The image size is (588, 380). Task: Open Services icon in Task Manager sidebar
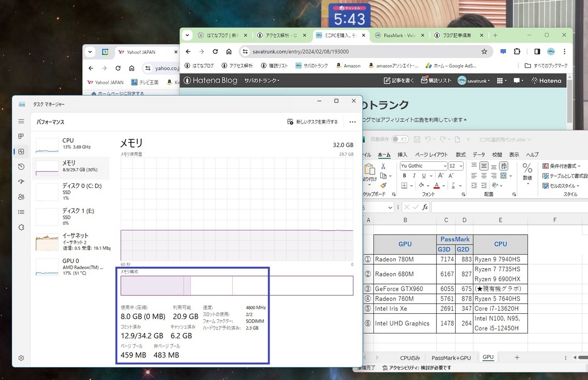pos(21,227)
